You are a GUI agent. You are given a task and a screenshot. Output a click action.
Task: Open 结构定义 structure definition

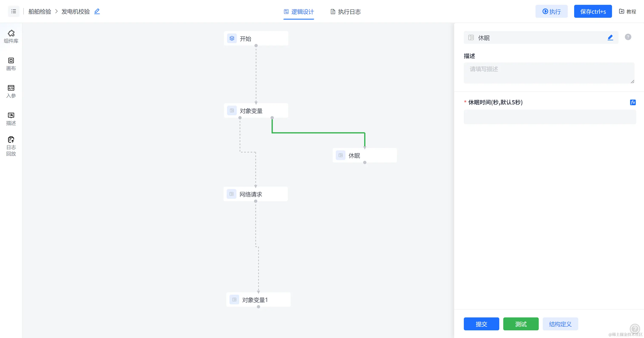560,324
